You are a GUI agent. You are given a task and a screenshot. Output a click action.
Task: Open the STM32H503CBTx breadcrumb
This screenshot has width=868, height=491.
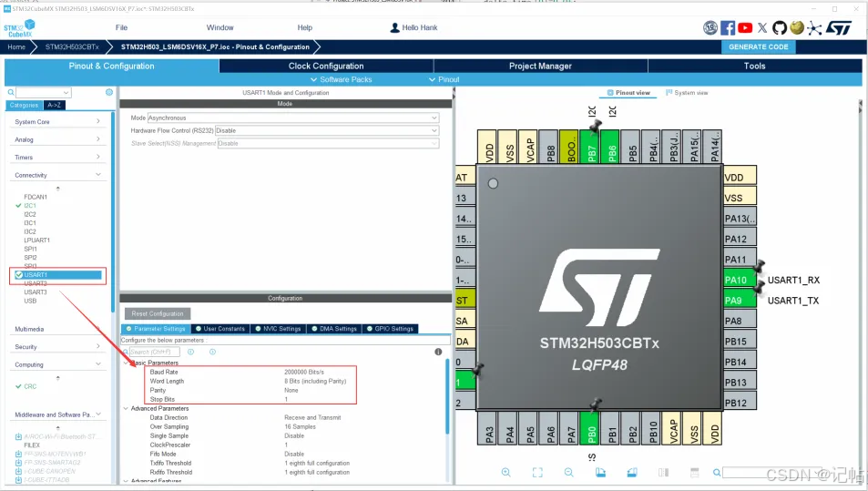[x=72, y=47]
